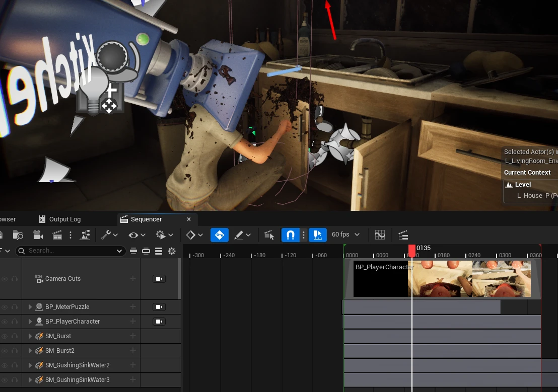Expand the SM_GushingSinkWater3 track
The width and height of the screenshot is (558, 392).
(x=30, y=379)
